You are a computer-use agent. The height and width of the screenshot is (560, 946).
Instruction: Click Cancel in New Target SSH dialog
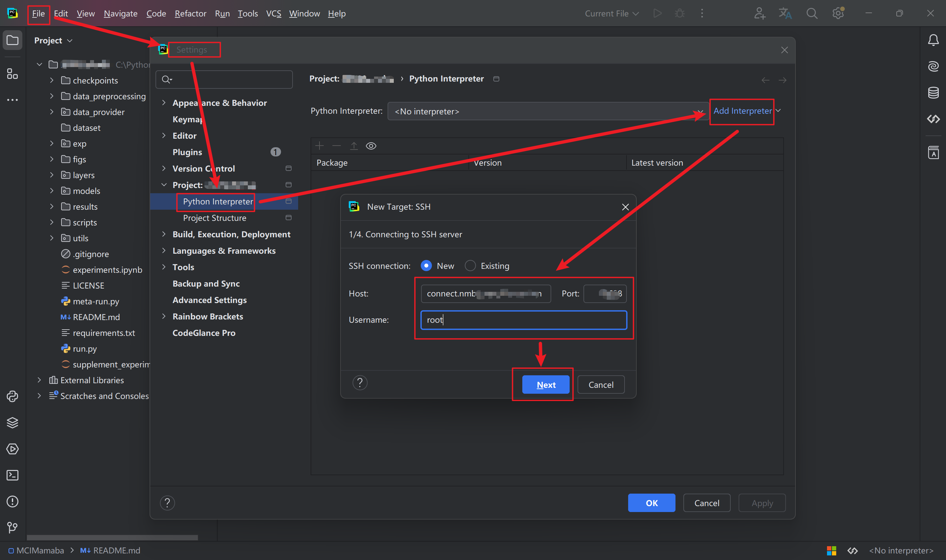click(x=601, y=385)
